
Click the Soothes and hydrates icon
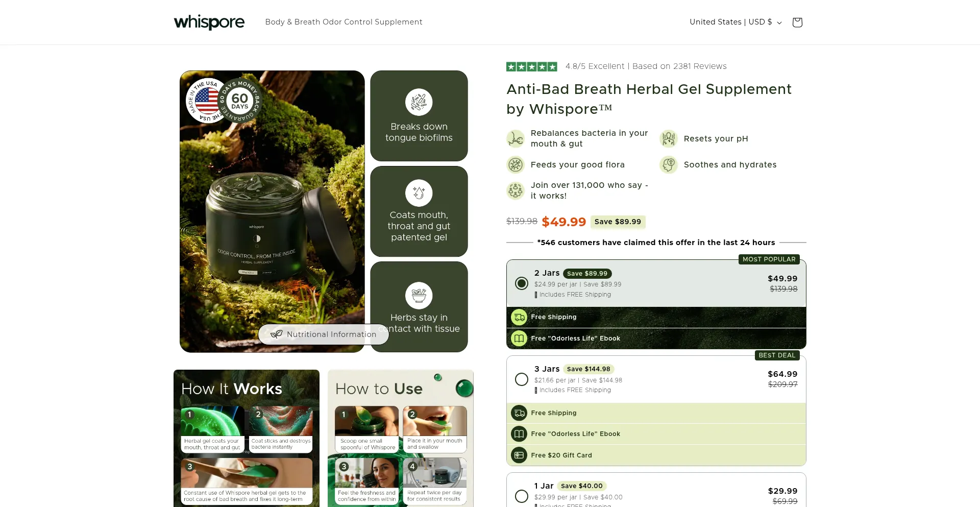tap(669, 164)
